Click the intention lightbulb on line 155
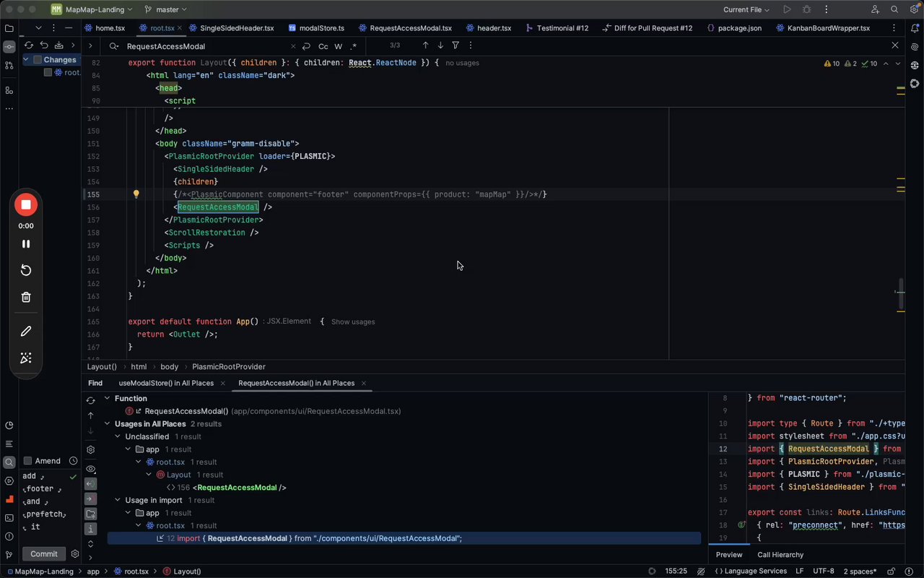This screenshot has height=578, width=924. pos(136,194)
